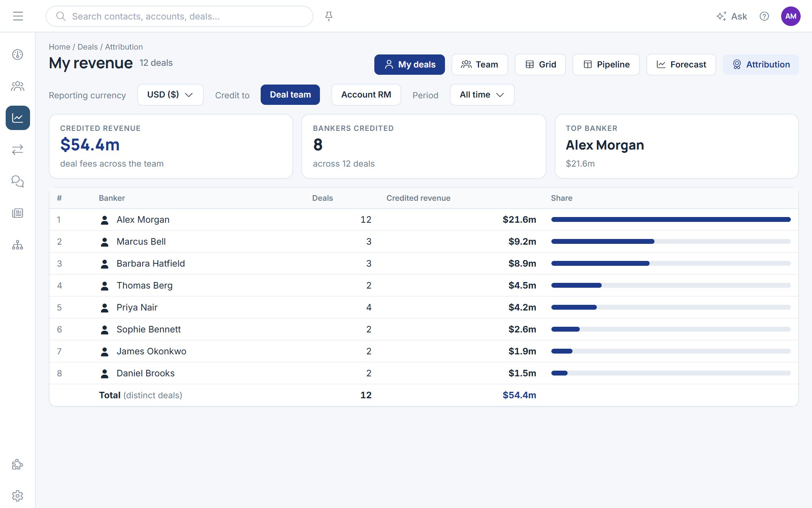Select Deal team credit option

[x=290, y=95]
